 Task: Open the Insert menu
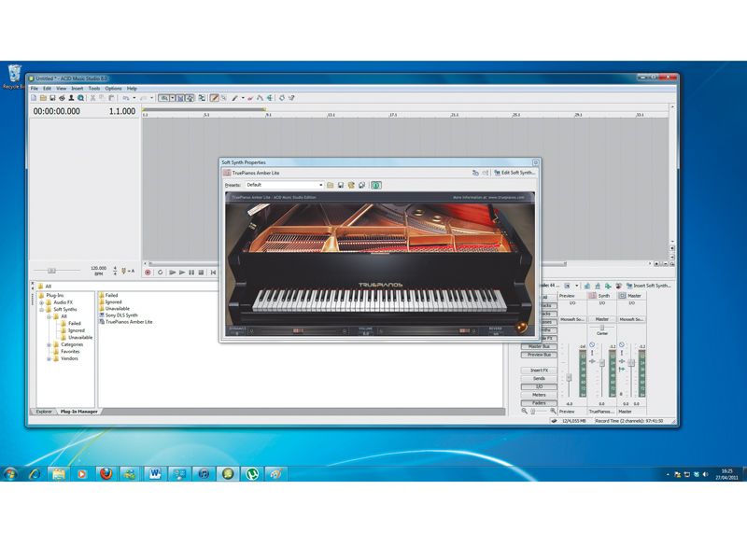pos(78,89)
